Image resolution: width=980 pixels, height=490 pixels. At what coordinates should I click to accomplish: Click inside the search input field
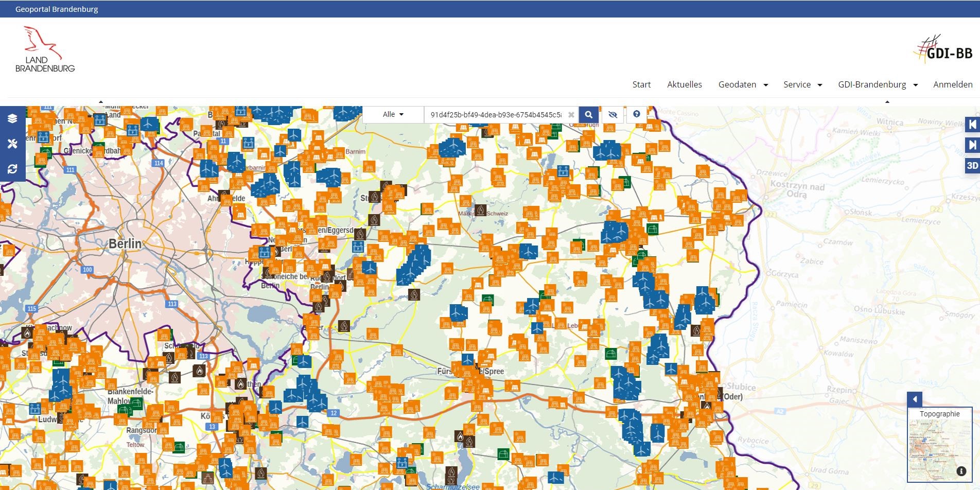click(x=494, y=114)
